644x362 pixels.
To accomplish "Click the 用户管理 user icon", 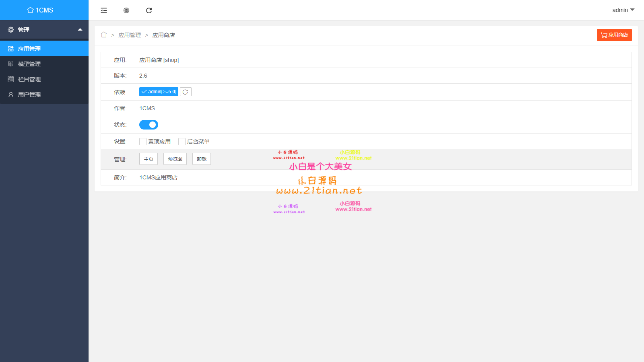I will pos(11,95).
